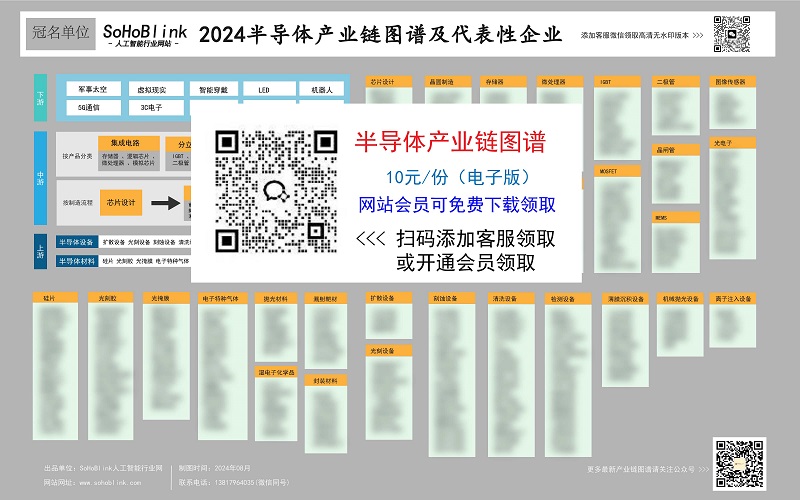Viewport: 800px width, 500px height.
Task: Click the 半导体材料 blue label
Action: [77, 261]
